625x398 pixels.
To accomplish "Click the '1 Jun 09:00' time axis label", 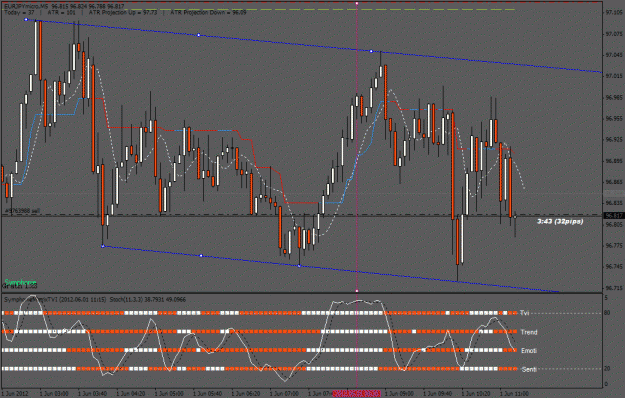I will (x=399, y=394).
